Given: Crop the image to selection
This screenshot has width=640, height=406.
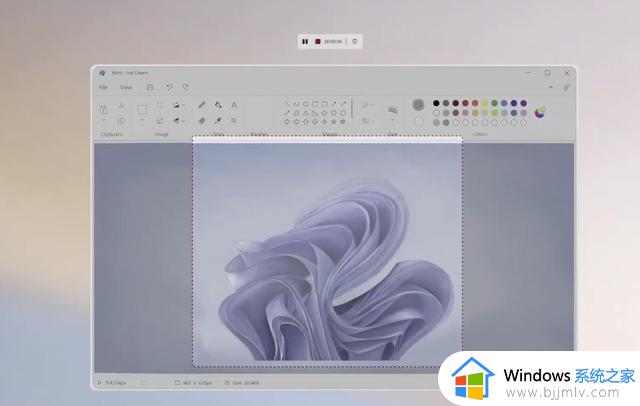Looking at the screenshot, I should (x=160, y=106).
